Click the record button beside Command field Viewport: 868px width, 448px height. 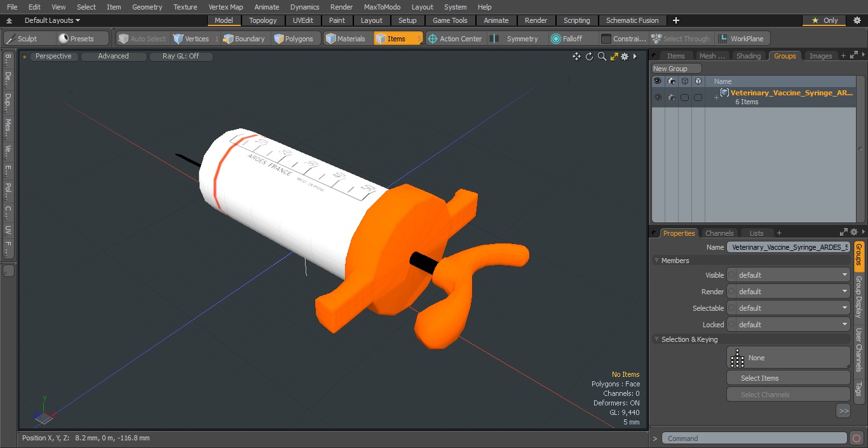[856, 438]
